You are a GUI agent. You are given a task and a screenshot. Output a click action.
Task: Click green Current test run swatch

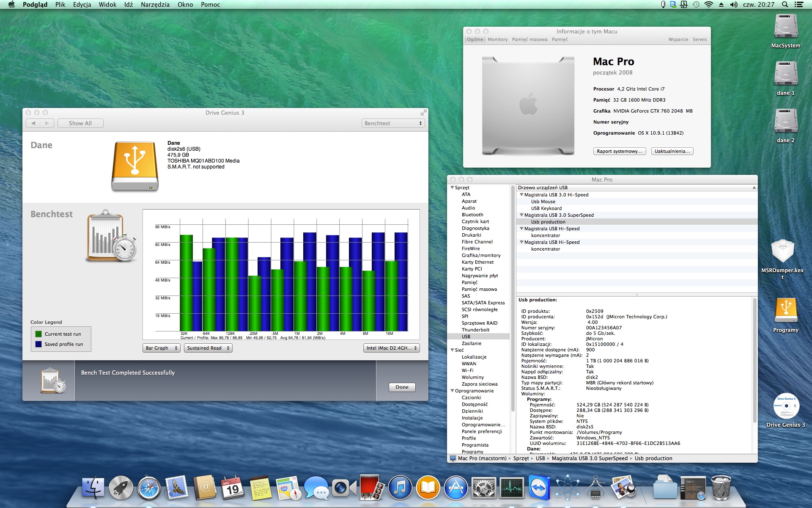pos(38,334)
